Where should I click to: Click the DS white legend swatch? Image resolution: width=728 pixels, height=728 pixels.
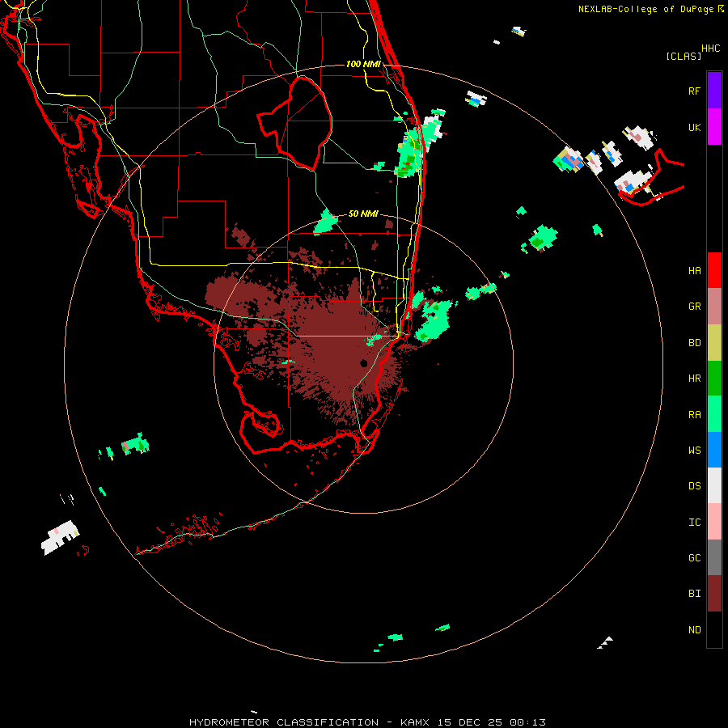[714, 485]
